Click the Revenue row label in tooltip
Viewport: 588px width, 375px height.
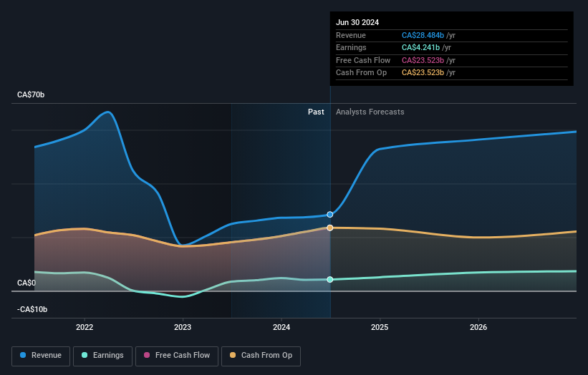[351, 35]
